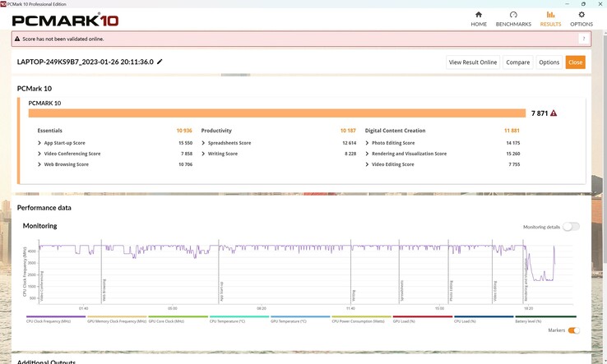
Task: Click the PCMark 10 logo
Action: tap(65, 20)
